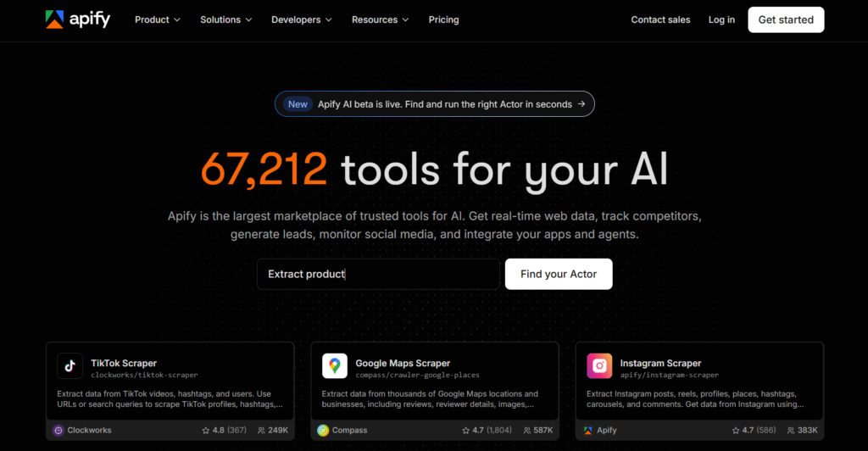Open the TikTok Scraper title
868x451 pixels.
pyautogui.click(x=124, y=363)
